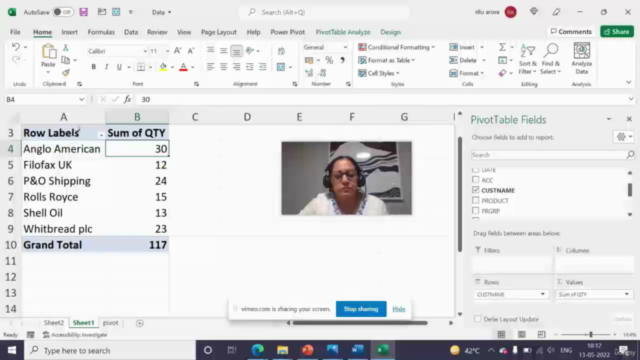Open the PivotTable Analyze tab
This screenshot has width=640, height=360.
pos(343,32)
